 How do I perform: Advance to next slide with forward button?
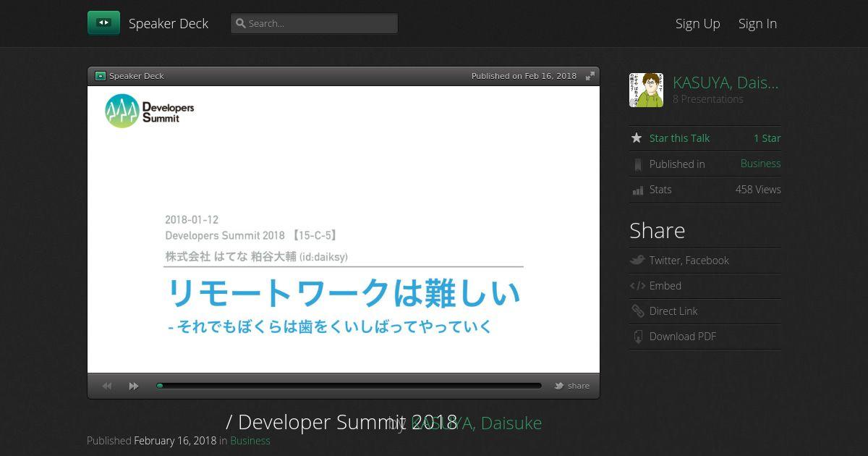[134, 386]
